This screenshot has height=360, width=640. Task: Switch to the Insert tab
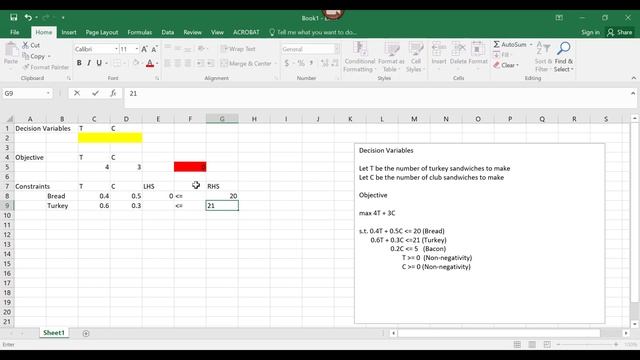point(69,32)
